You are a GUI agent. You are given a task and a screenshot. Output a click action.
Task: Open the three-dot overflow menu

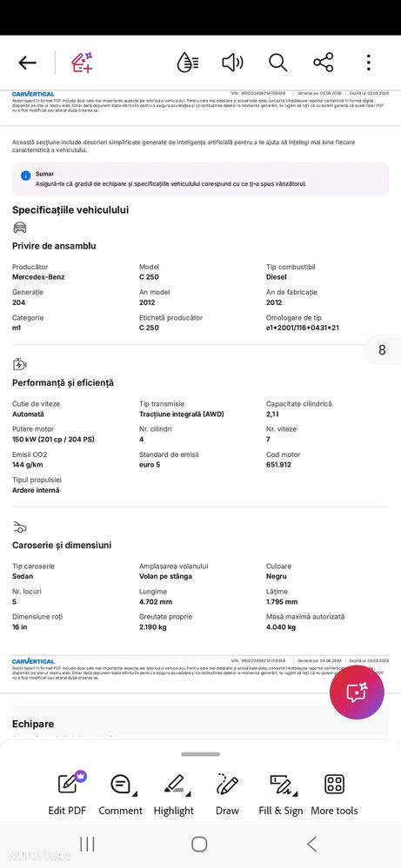[368, 63]
